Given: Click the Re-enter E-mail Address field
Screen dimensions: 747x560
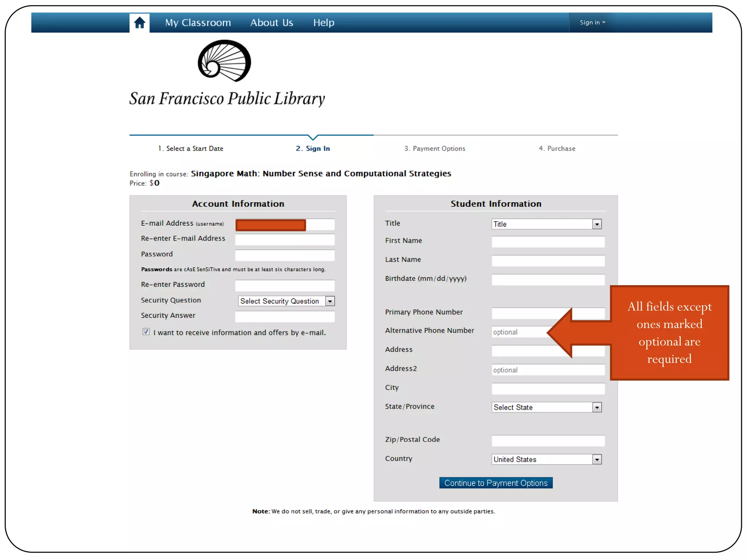Looking at the screenshot, I should [285, 240].
